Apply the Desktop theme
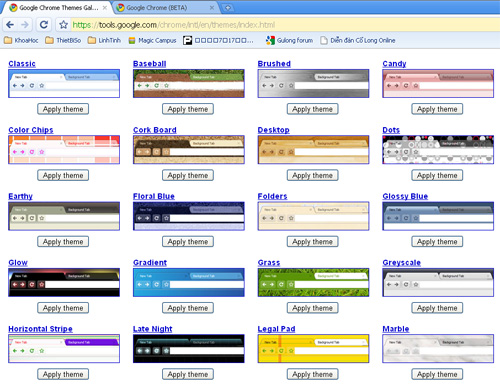This screenshot has height=389, width=500. pyautogui.click(x=313, y=175)
